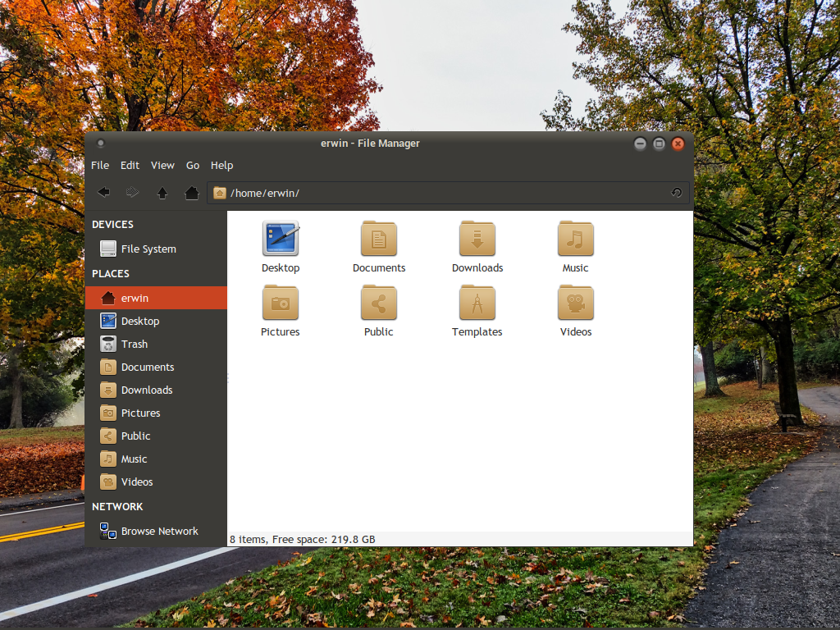Open Public in sidebar places

click(x=156, y=436)
